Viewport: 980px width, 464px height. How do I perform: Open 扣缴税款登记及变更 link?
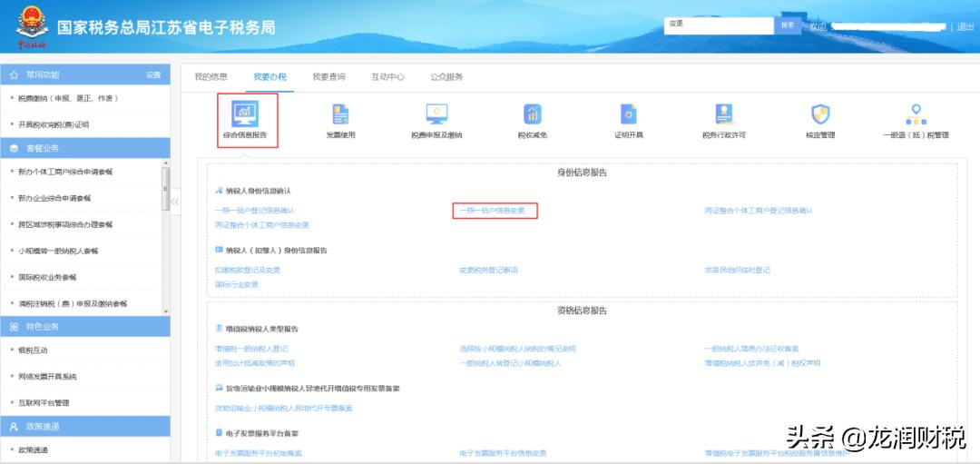pos(248,271)
